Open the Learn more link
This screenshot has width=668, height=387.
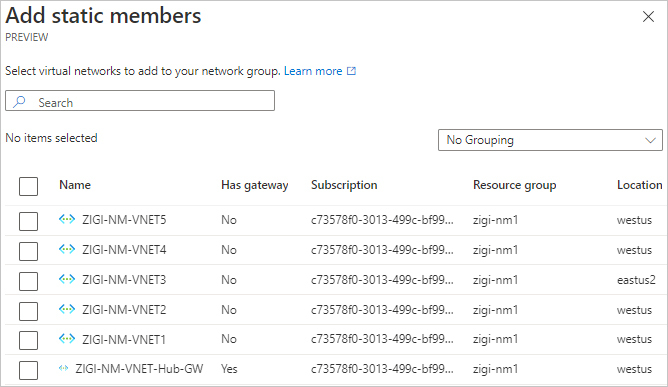pos(313,71)
